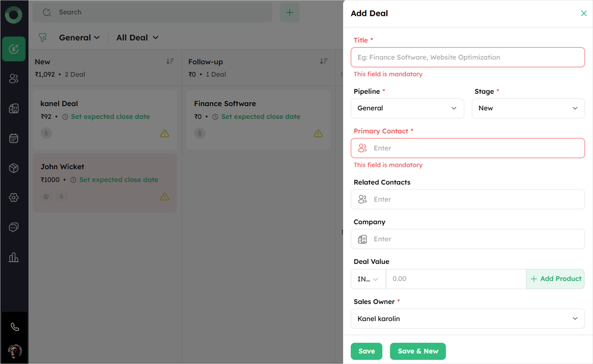
Task: Open the chat conversations sidebar icon
Action: [x=13, y=227]
